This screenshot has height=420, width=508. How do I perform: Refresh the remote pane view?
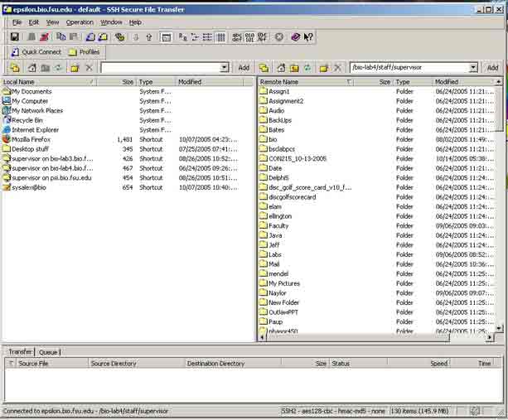tap(307, 68)
